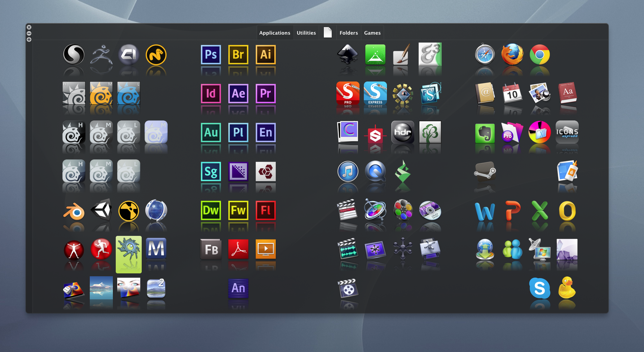Open Adobe Prelude (Pl)
Image resolution: width=644 pixels, height=352 pixels.
(x=238, y=132)
